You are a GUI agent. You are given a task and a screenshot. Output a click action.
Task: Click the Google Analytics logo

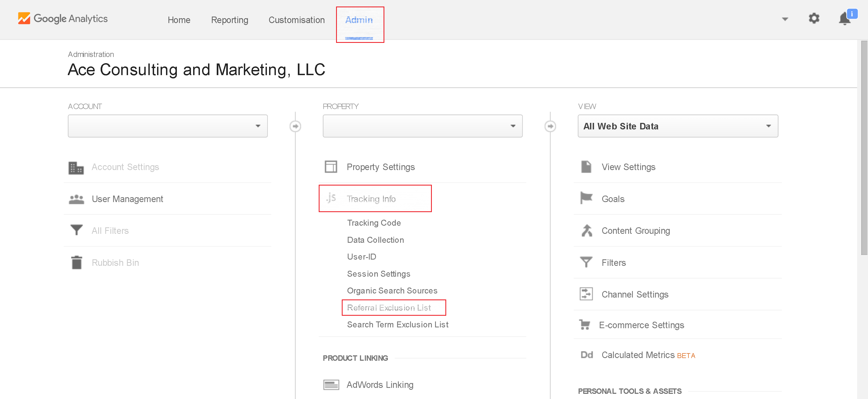[63, 18]
